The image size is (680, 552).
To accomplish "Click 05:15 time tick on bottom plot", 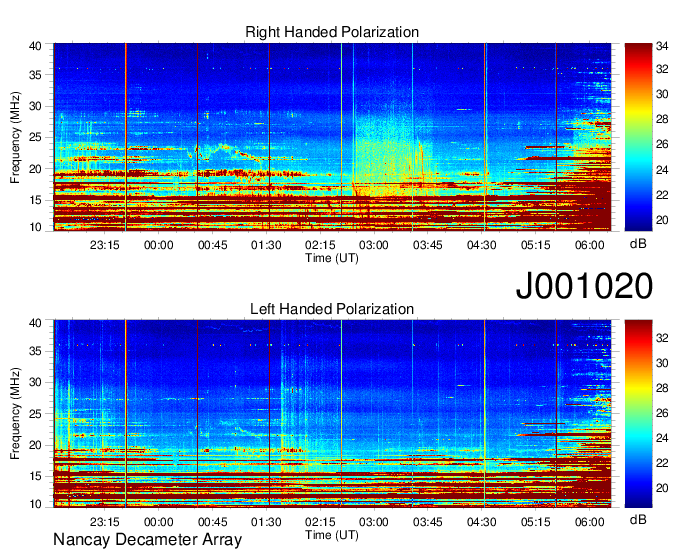I will (x=536, y=522).
